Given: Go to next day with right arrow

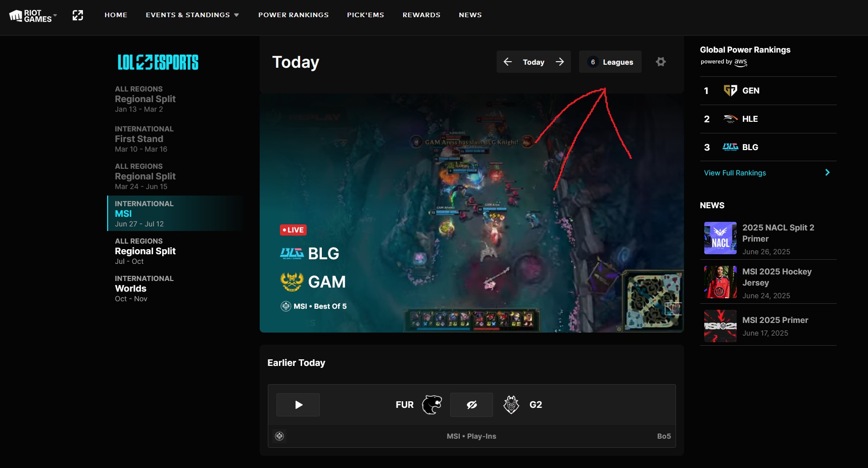Looking at the screenshot, I should click(560, 62).
